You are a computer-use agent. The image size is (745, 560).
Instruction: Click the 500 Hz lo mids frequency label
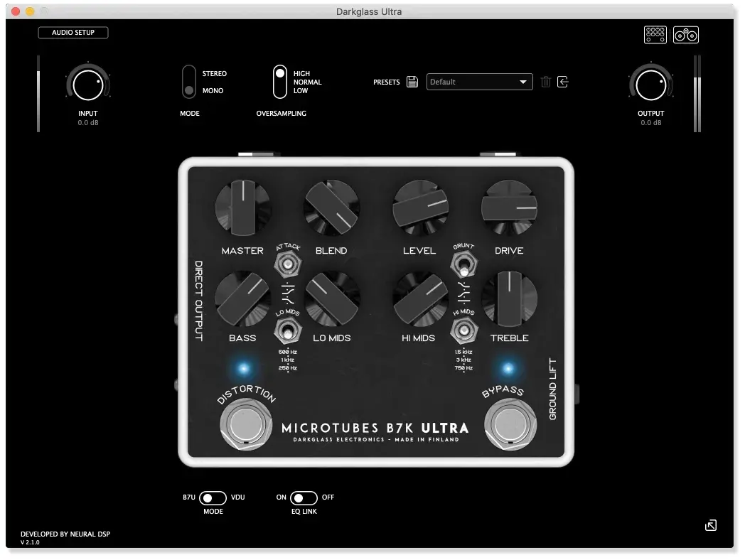[x=287, y=352]
